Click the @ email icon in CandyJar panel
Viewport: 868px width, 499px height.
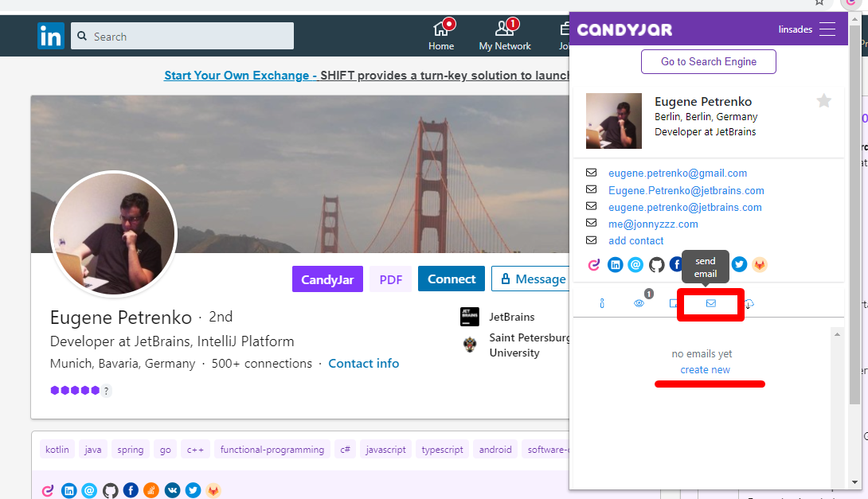(635, 264)
